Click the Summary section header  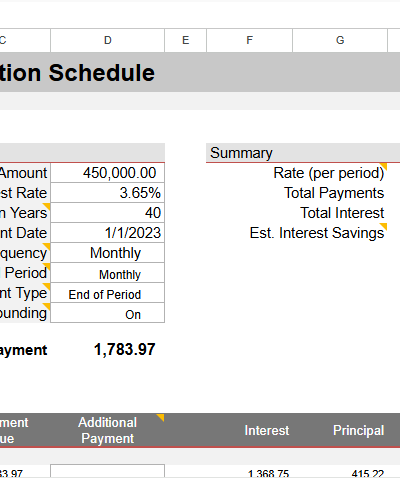click(x=303, y=153)
